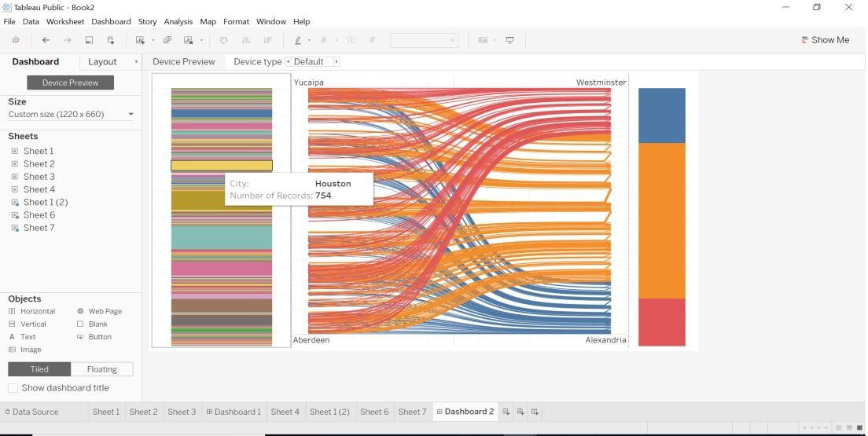Viewport: 868px width, 436px height.
Task: Click New Story icon in bottom tab bar
Action: (535, 412)
